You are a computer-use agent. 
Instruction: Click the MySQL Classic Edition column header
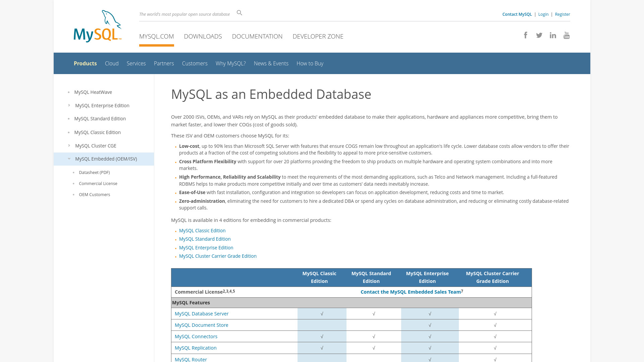pos(319,277)
